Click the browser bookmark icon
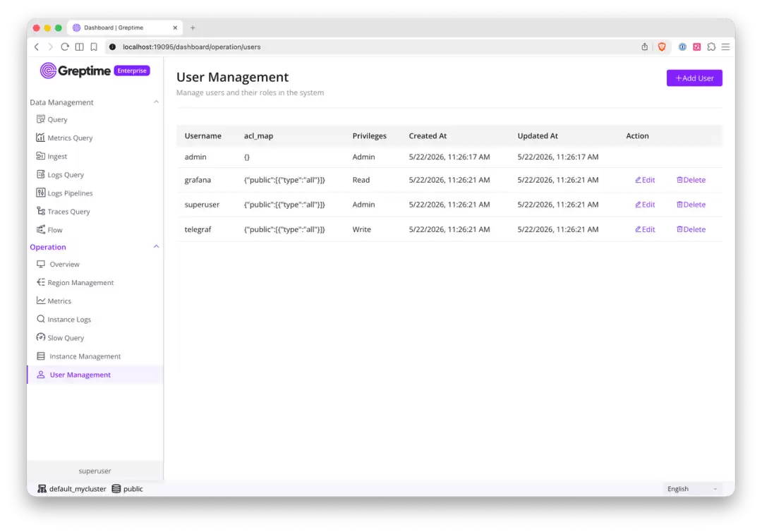This screenshot has height=532, width=762. coord(94,47)
